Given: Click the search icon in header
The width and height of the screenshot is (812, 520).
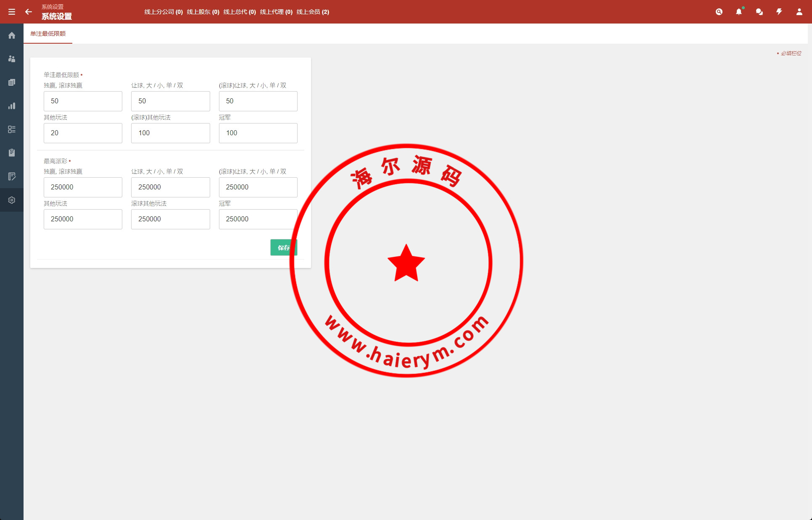Looking at the screenshot, I should [719, 12].
